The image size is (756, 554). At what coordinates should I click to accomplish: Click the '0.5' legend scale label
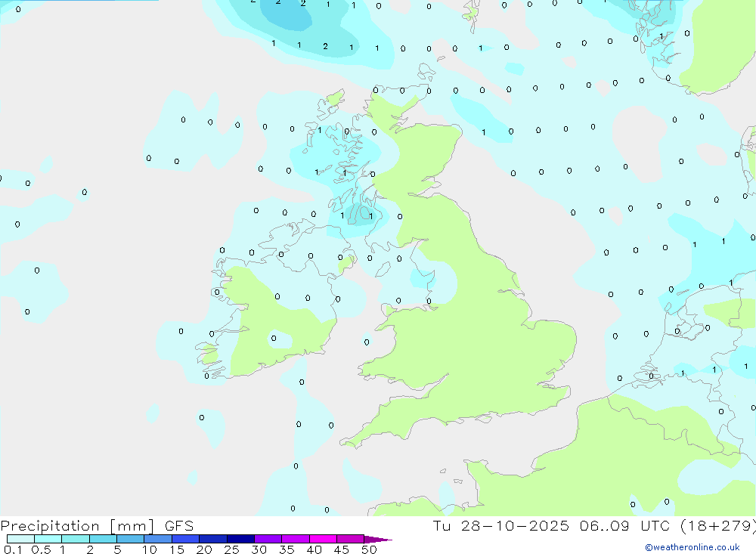click(x=41, y=549)
